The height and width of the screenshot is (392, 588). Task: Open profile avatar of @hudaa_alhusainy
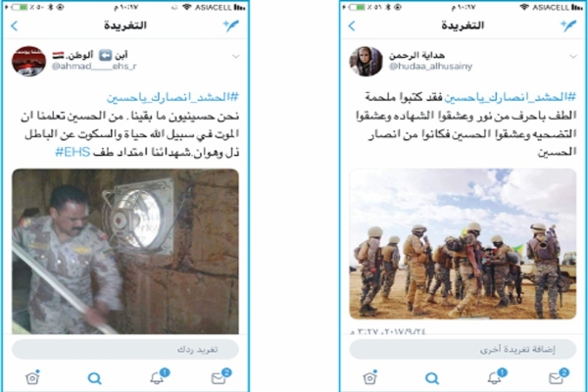coord(366,61)
